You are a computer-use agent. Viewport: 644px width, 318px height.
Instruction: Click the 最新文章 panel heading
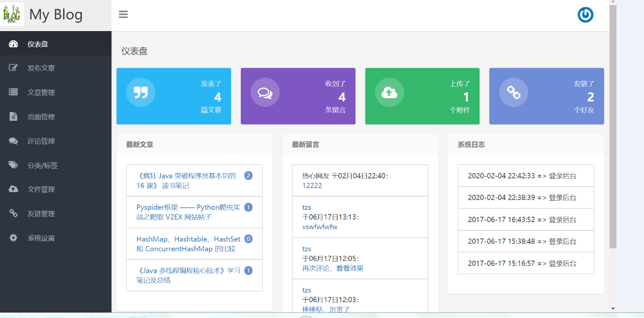point(139,145)
